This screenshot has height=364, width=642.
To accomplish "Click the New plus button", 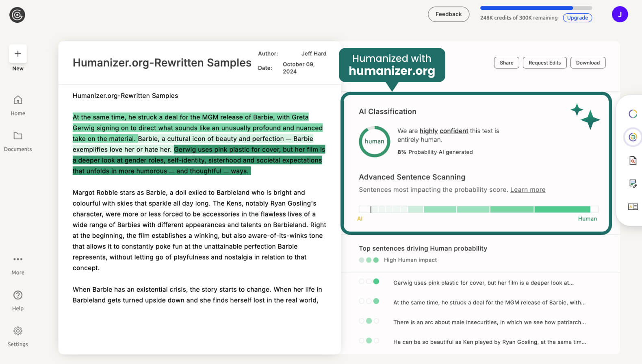I will (x=18, y=54).
